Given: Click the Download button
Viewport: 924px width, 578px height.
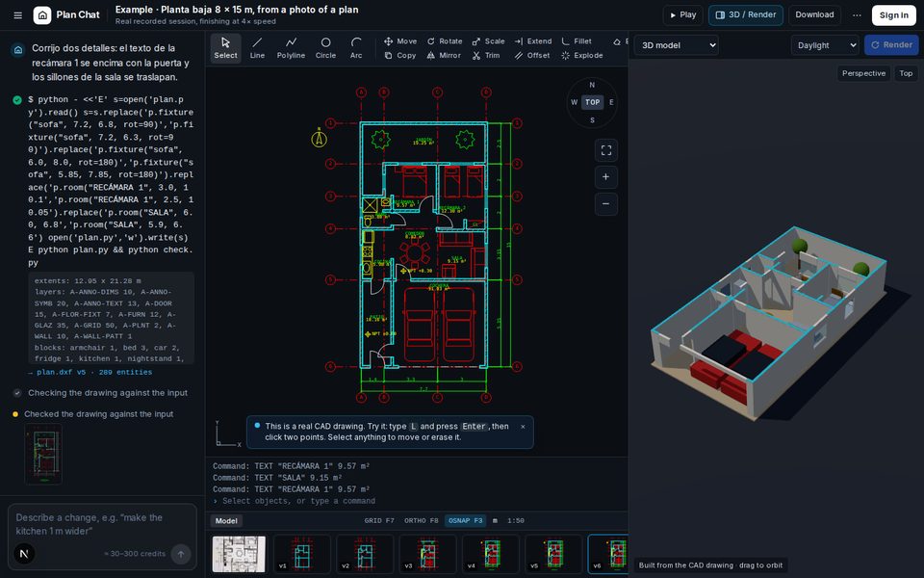Looking at the screenshot, I should [814, 14].
